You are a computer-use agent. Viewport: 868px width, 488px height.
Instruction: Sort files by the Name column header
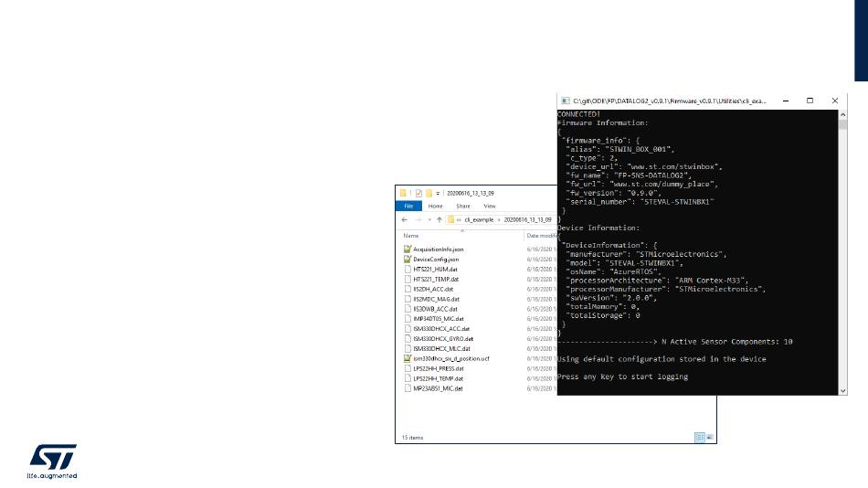411,235
